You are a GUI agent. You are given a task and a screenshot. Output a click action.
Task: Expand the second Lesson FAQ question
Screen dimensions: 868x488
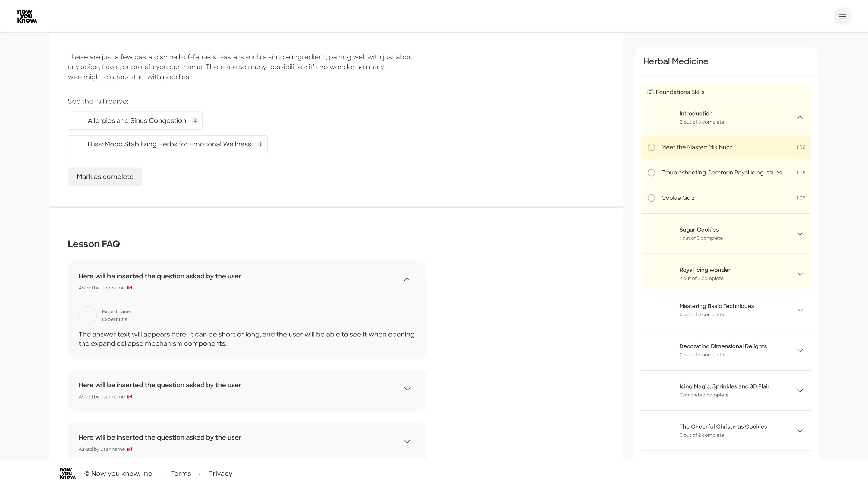coord(407,389)
